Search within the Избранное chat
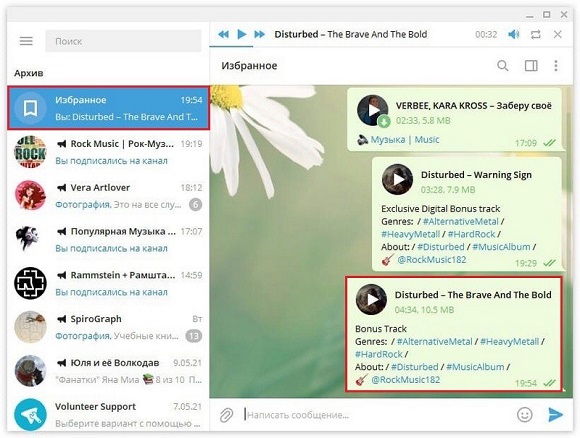 [503, 66]
